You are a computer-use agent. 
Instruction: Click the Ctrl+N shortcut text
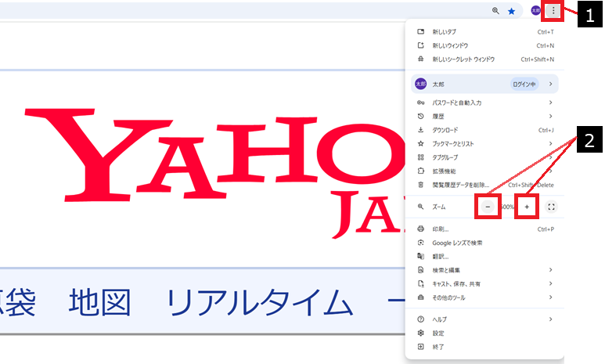(546, 45)
